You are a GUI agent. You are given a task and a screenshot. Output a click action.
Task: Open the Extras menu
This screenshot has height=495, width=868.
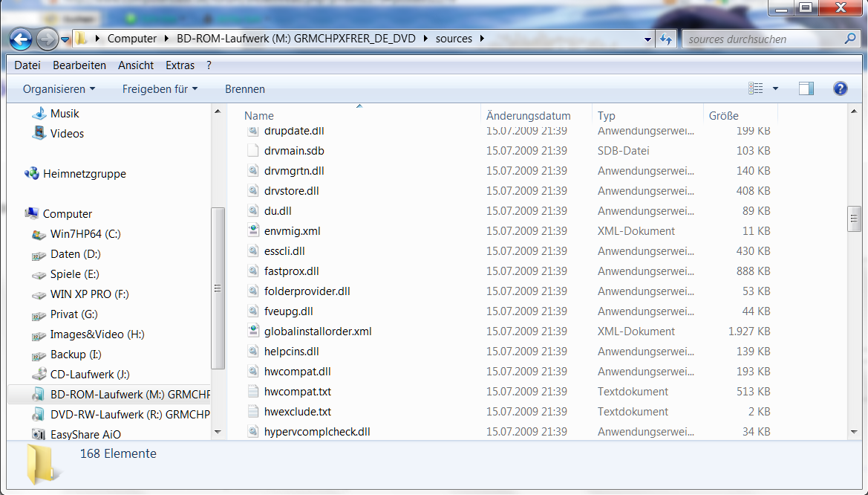pyautogui.click(x=180, y=65)
